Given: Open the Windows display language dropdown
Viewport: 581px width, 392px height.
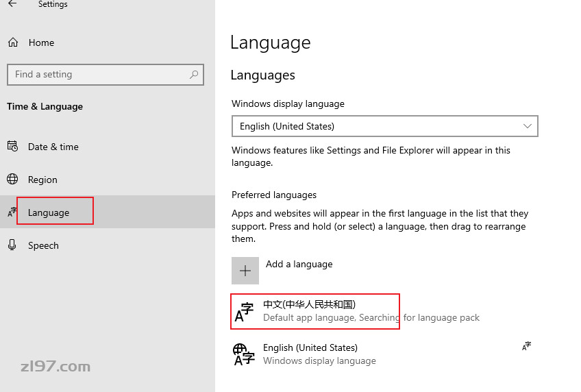Looking at the screenshot, I should pos(384,126).
